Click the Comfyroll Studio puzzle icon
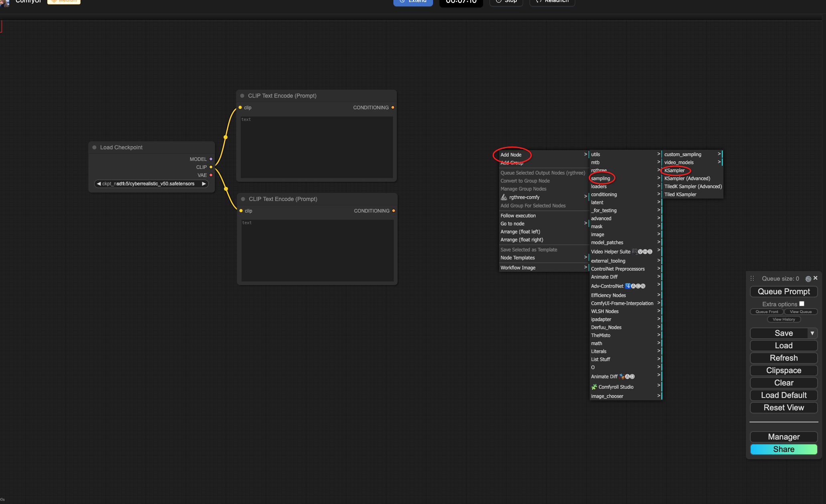The image size is (826, 504). [x=594, y=387]
